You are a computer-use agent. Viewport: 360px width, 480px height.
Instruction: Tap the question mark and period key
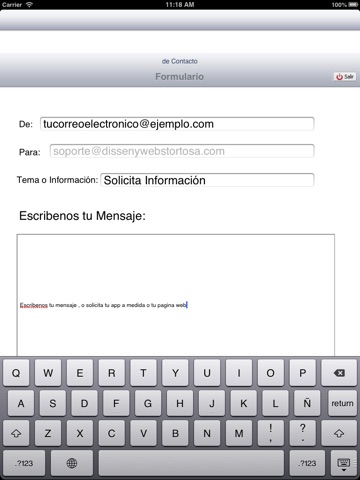(303, 433)
